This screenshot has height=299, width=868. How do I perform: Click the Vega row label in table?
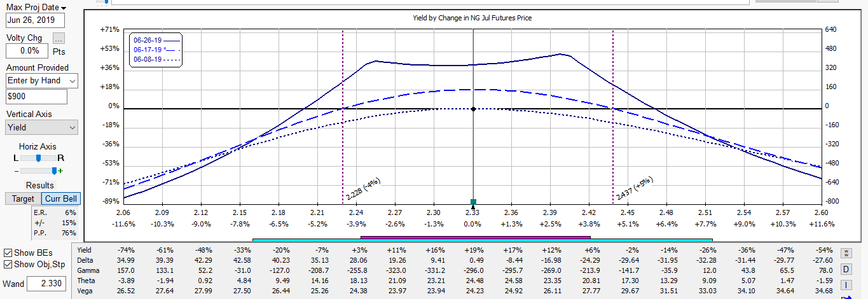click(x=85, y=290)
